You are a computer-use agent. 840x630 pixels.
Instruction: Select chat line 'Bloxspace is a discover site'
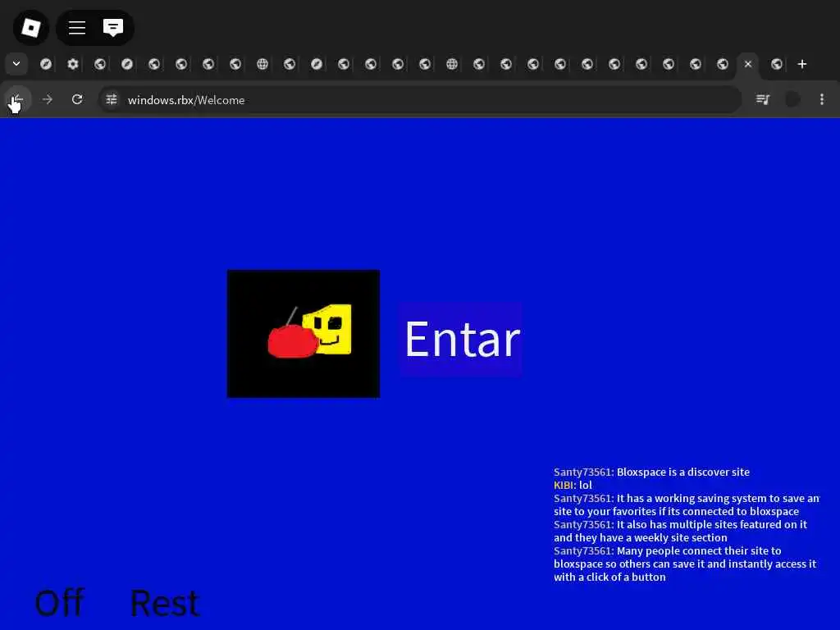(651, 472)
